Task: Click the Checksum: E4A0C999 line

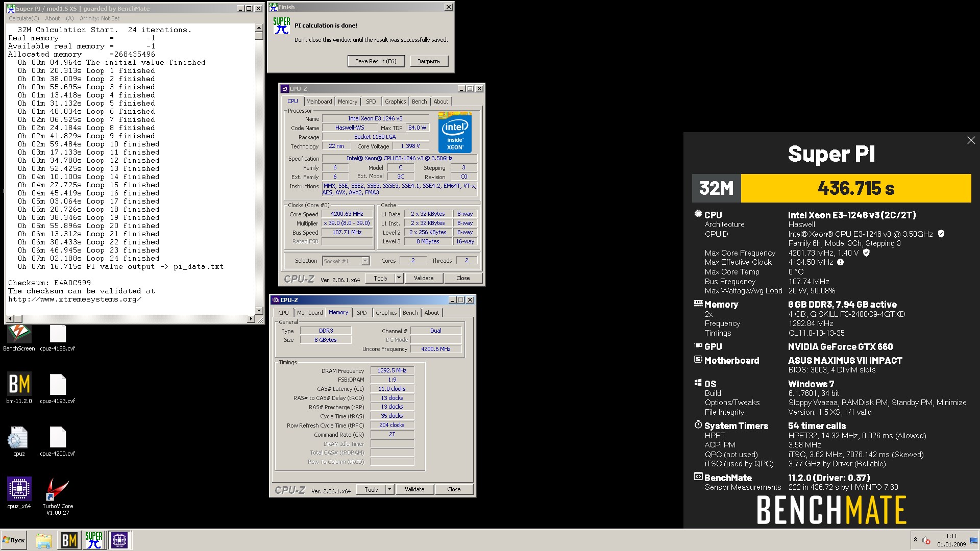Action: point(50,283)
